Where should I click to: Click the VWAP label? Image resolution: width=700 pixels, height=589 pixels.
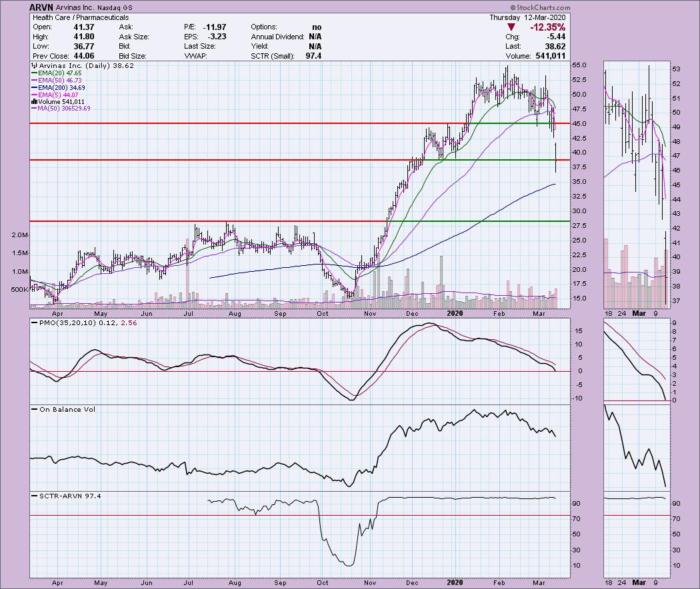[x=195, y=56]
